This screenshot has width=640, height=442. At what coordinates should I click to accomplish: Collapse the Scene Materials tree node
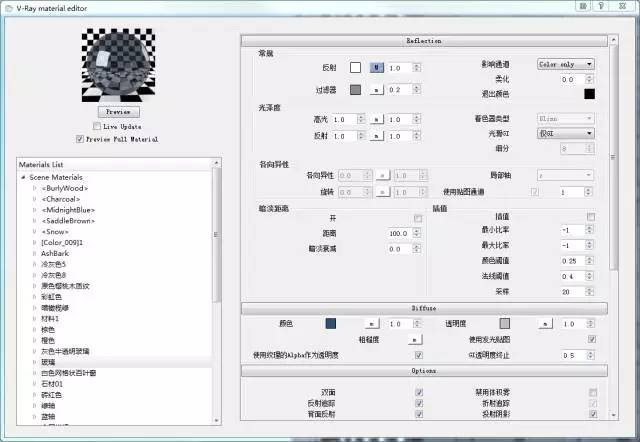(x=23, y=177)
